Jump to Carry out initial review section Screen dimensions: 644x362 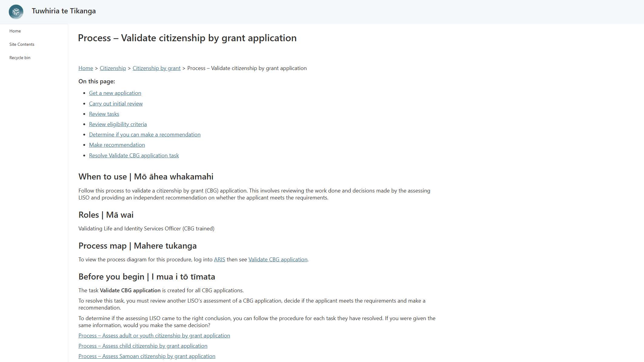[116, 104]
